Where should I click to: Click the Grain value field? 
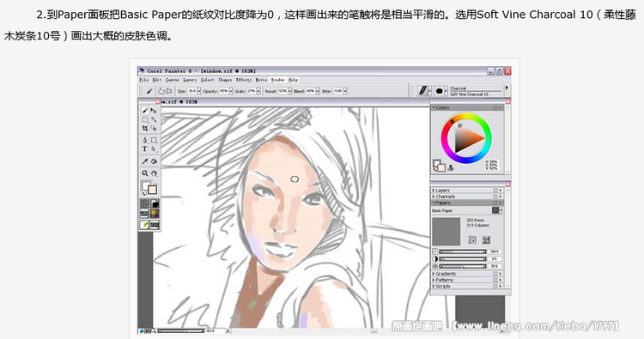[x=252, y=91]
